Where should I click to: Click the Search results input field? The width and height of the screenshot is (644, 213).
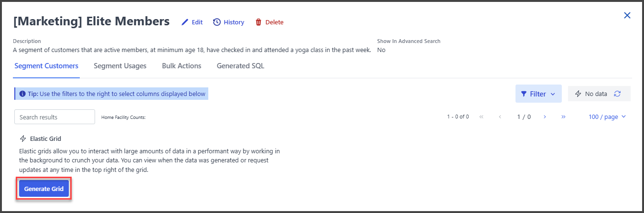(x=55, y=117)
